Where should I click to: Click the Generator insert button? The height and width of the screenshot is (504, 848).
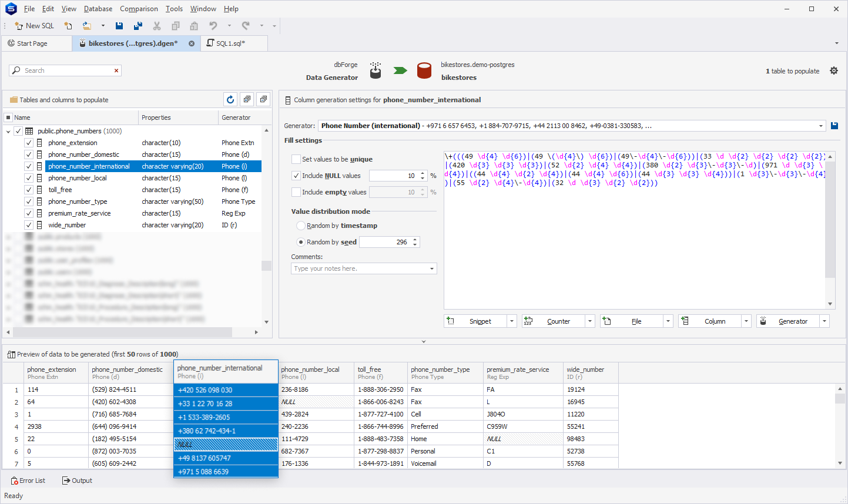[788, 321]
